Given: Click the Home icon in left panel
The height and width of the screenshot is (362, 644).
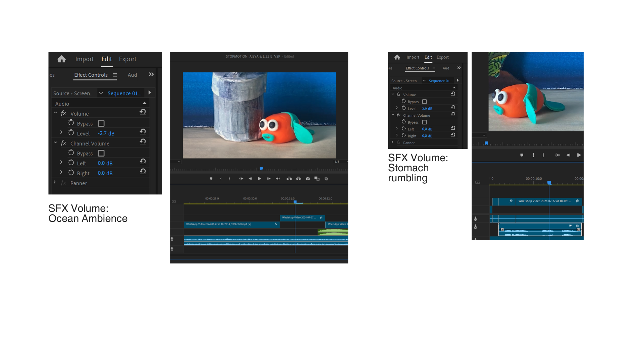Looking at the screenshot, I should [x=61, y=59].
